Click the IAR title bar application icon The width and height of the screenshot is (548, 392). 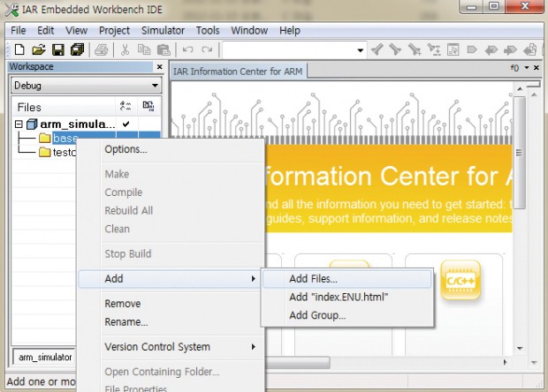click(11, 10)
